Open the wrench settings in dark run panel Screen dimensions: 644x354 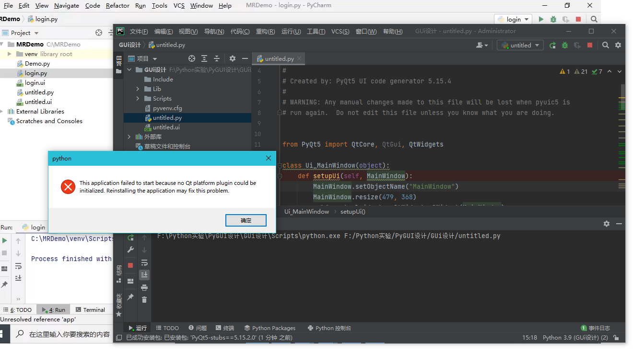point(130,250)
